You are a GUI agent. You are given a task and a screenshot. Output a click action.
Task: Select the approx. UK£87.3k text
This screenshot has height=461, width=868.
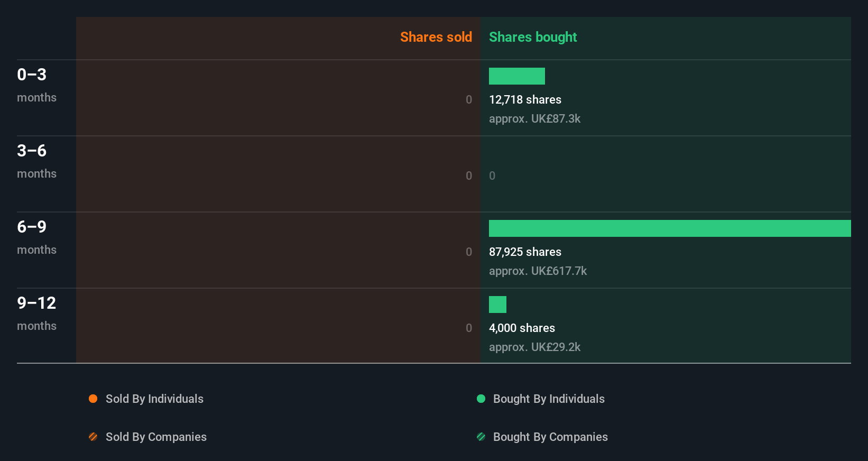pos(534,119)
